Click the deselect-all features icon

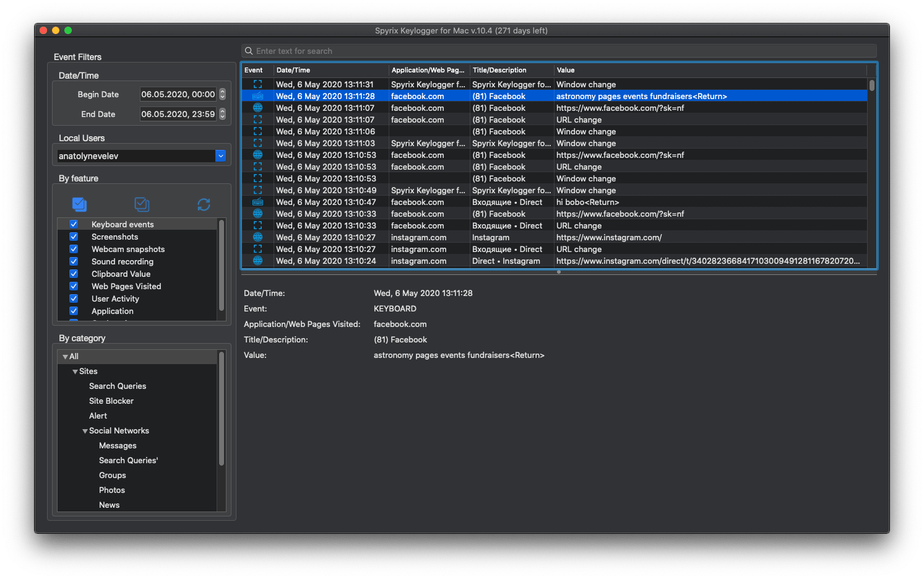[142, 204]
